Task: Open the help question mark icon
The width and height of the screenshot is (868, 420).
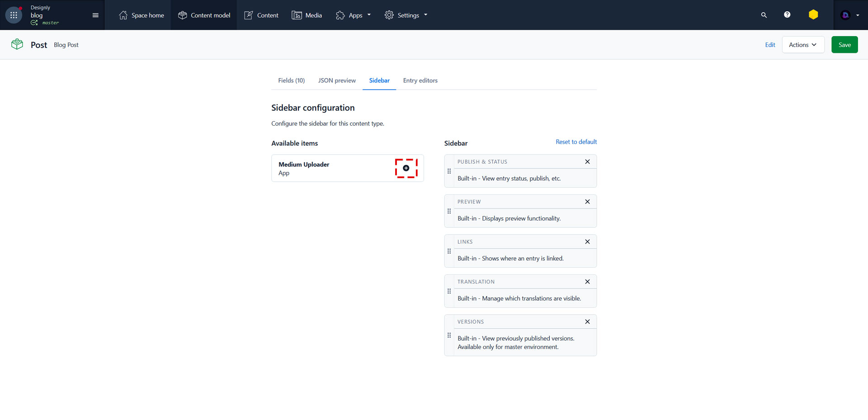Action: click(x=787, y=15)
